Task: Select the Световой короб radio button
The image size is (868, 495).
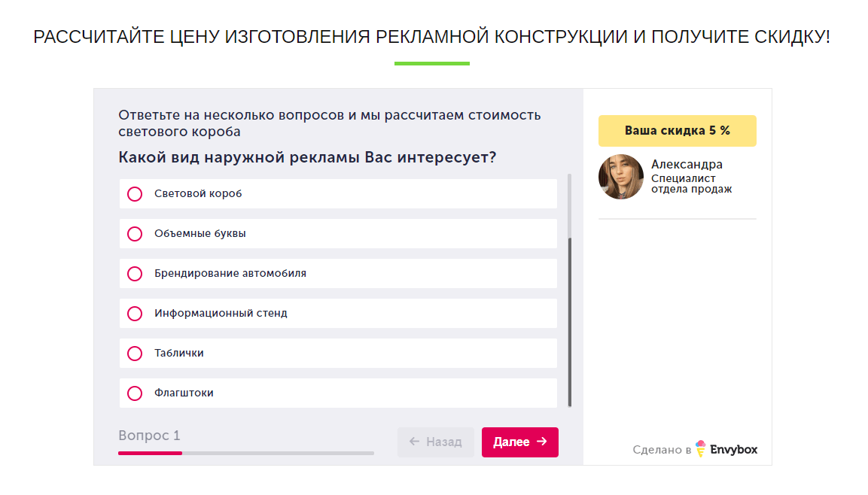Action: click(x=135, y=194)
